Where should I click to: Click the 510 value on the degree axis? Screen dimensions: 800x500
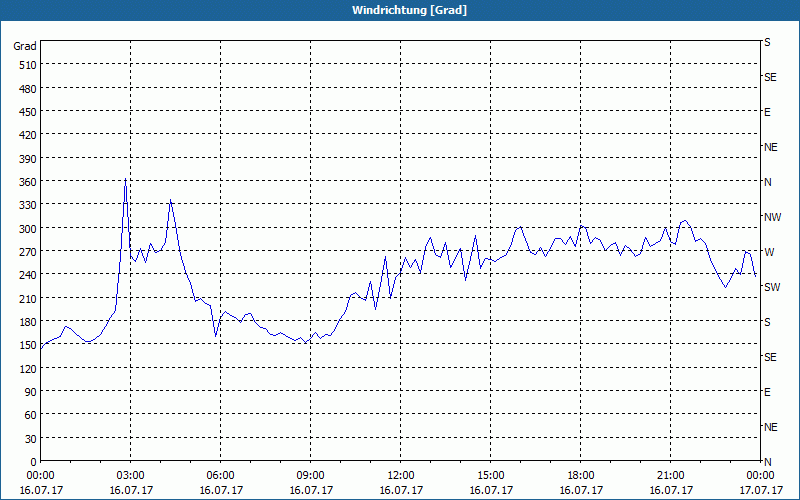pos(28,65)
